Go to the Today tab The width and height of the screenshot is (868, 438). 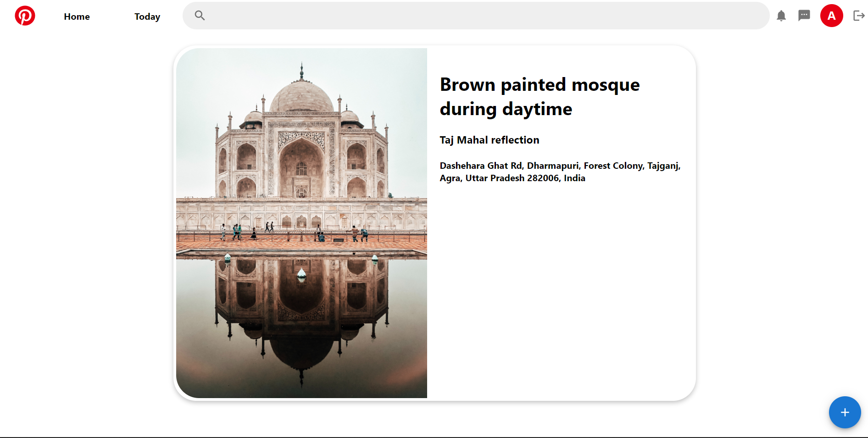pos(147,17)
